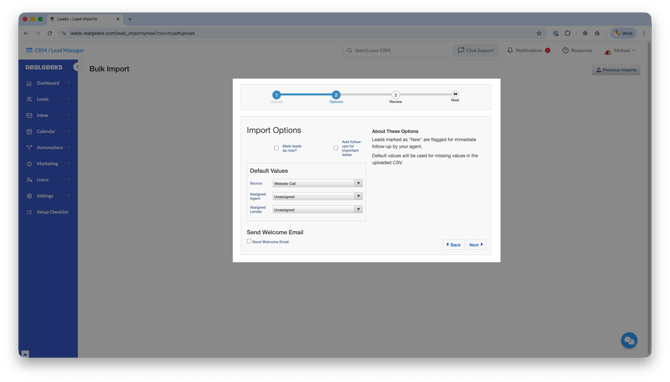670x382 pixels.
Task: Click the Notifications bell icon
Action: coord(510,50)
